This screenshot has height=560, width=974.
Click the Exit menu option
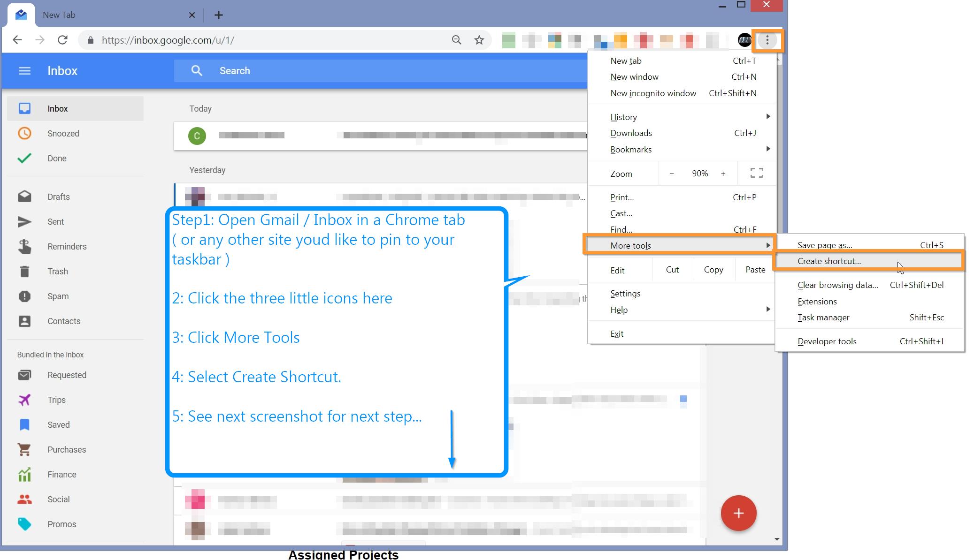click(617, 333)
